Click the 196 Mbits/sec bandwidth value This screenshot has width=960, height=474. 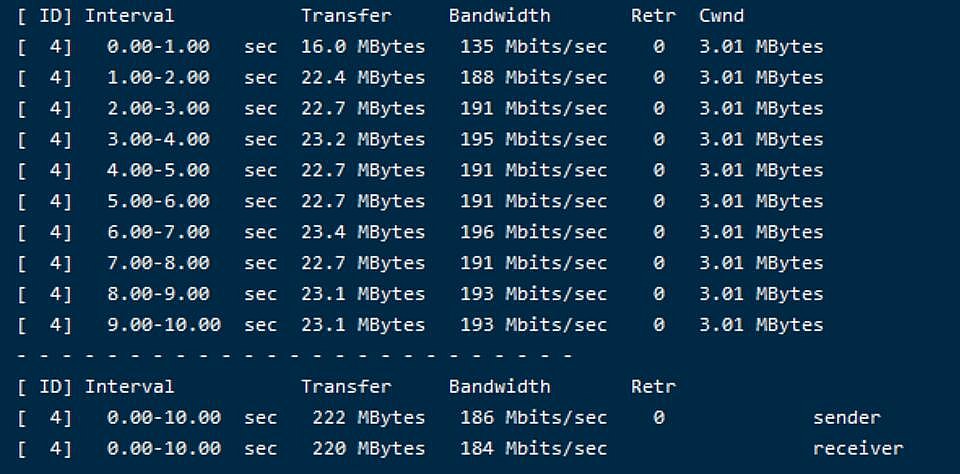pyautogui.click(x=533, y=232)
